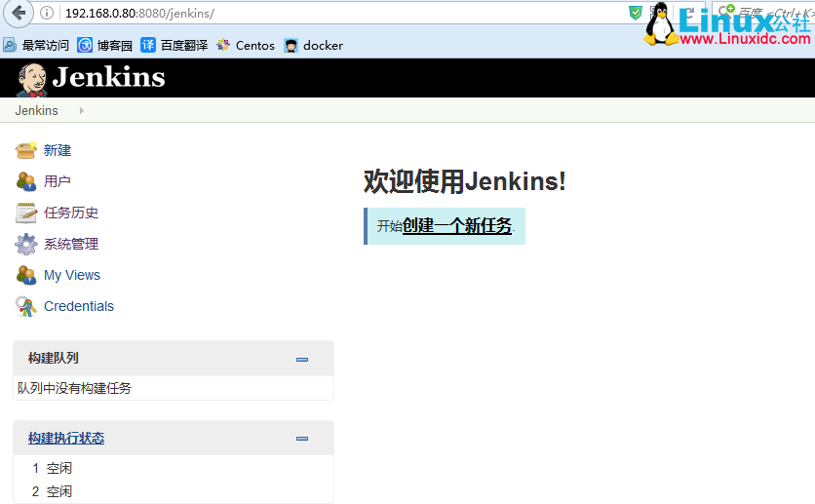815x504 pixels.
Task: Click the 用户 people icon
Action: click(26, 181)
